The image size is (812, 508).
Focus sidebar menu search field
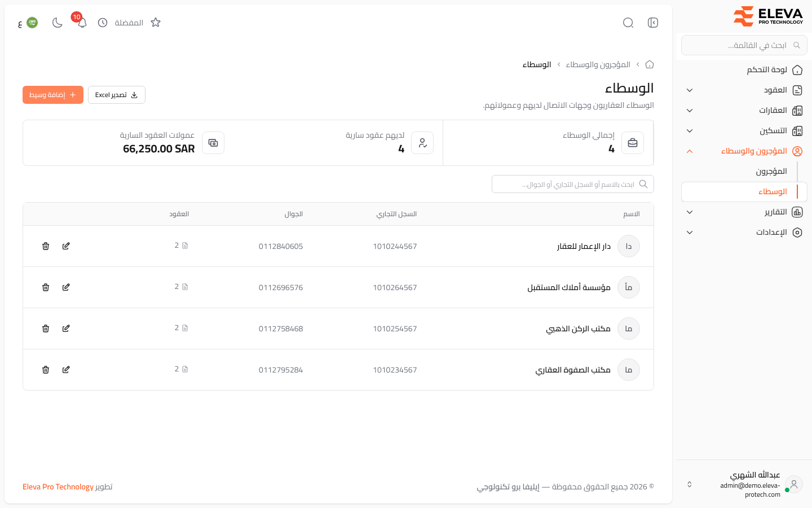(744, 45)
